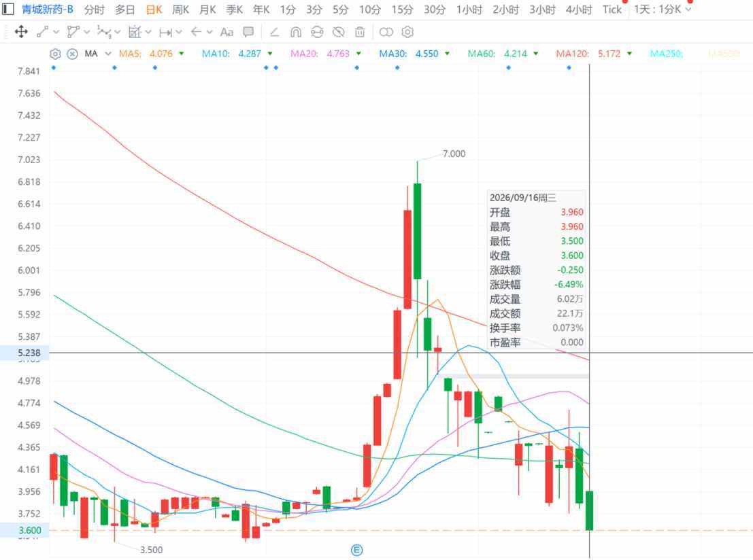Switch to the 30分 chart period

point(434,10)
